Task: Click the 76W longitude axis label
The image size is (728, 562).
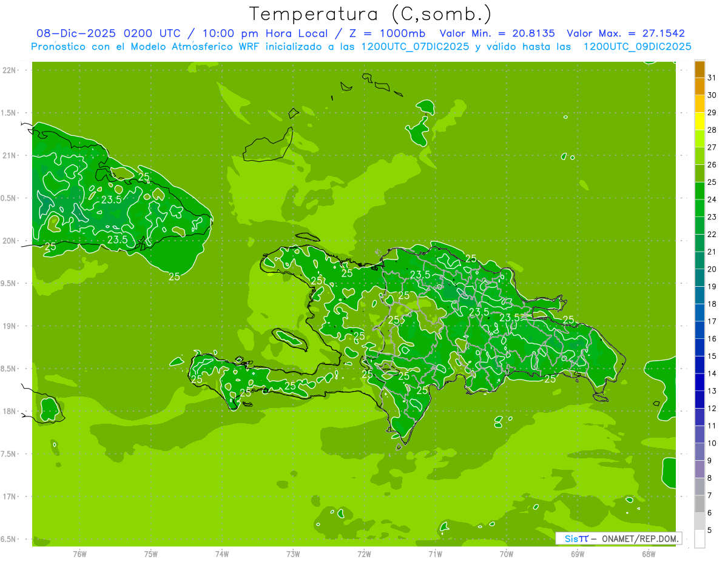Action: click(79, 554)
